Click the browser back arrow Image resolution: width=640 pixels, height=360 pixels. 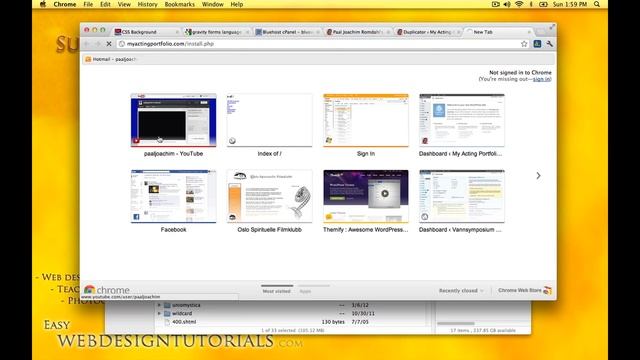point(87,44)
